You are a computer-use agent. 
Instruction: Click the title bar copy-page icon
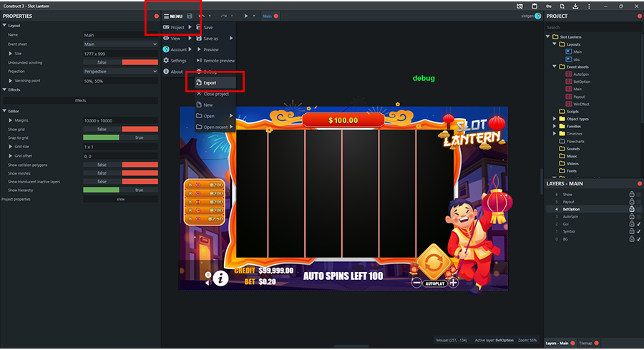[562, 6]
